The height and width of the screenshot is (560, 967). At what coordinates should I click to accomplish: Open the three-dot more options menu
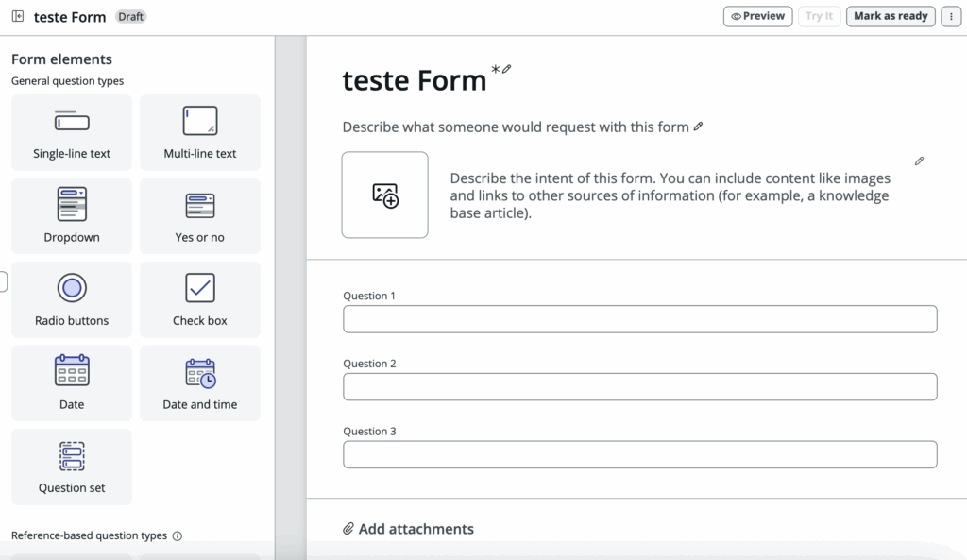(x=951, y=17)
